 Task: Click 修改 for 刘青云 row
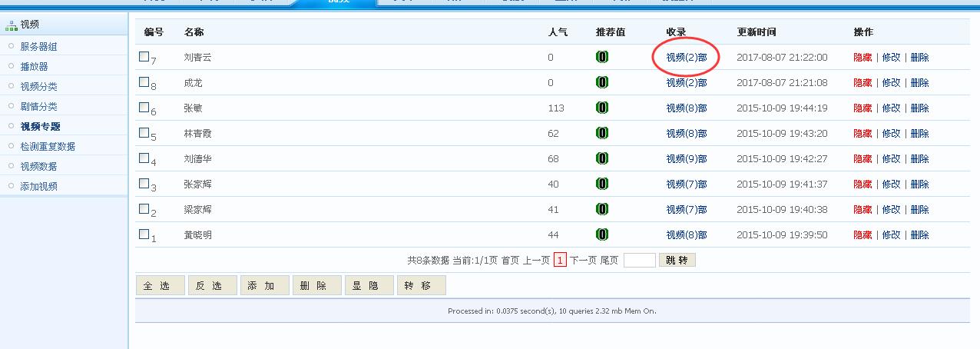[x=891, y=58]
